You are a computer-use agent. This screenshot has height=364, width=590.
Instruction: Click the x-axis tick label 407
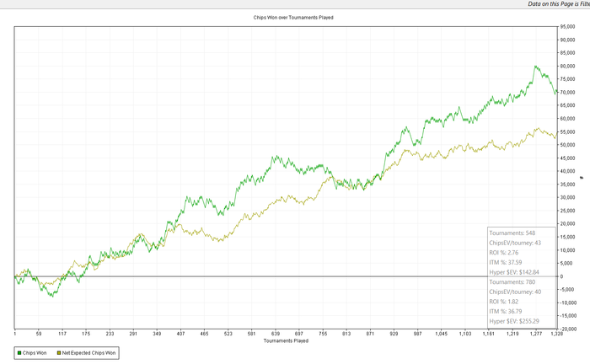coord(180,334)
